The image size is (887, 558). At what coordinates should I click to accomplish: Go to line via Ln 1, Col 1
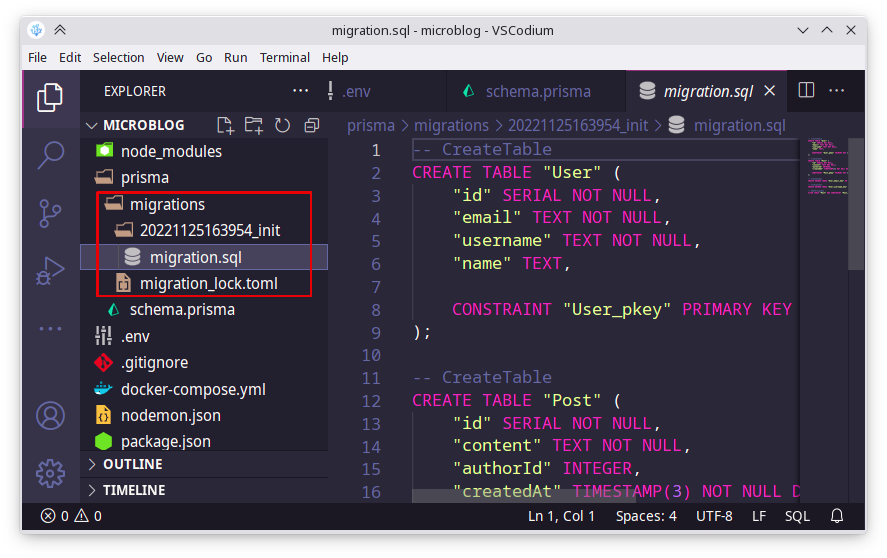[x=561, y=516]
